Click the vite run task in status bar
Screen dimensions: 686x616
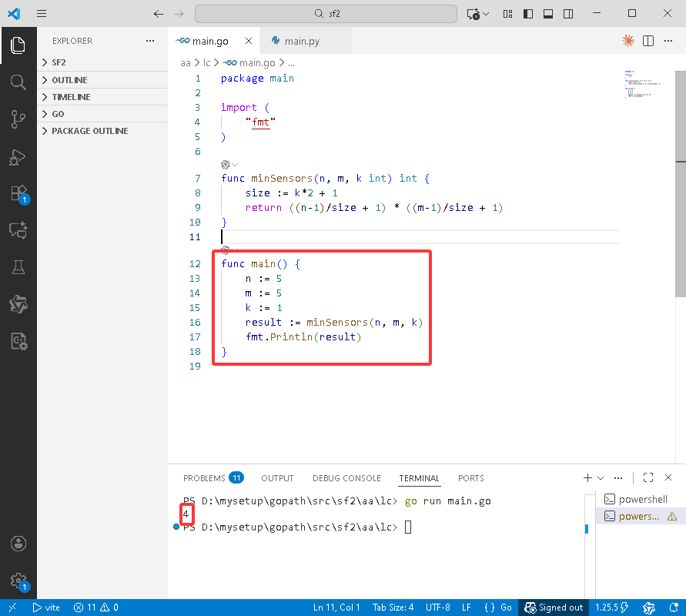coord(46,608)
